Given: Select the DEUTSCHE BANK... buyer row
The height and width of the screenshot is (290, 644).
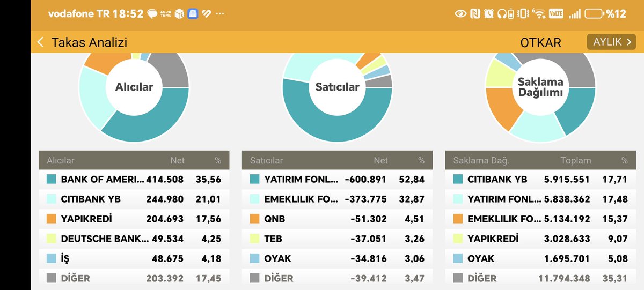Looking at the screenshot, I should (134, 239).
